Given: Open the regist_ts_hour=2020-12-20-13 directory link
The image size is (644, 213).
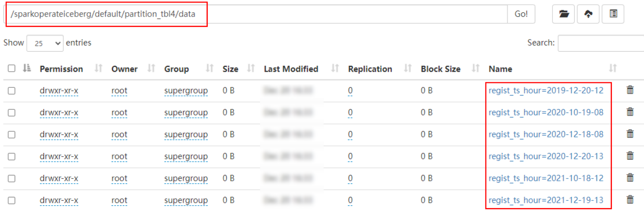Looking at the screenshot, I should click(546, 156).
